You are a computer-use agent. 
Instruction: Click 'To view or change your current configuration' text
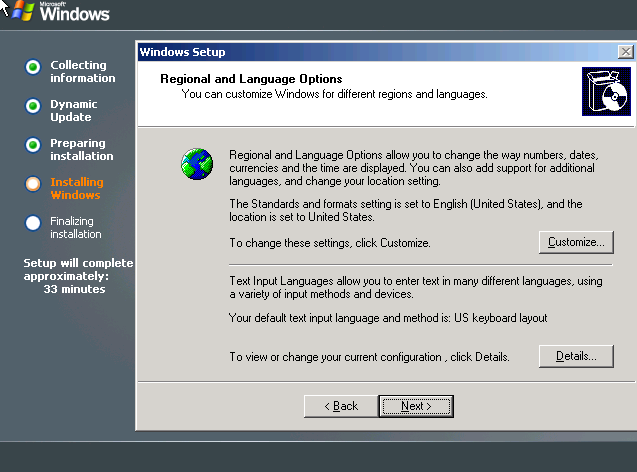369,357
